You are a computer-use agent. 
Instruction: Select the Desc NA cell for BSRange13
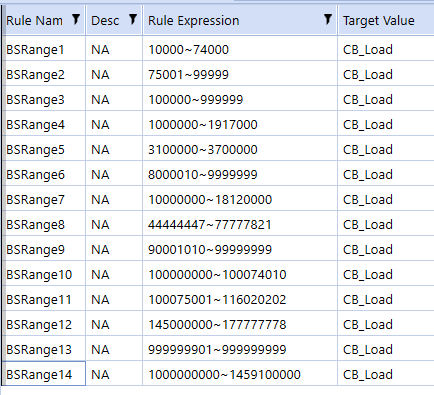114,349
